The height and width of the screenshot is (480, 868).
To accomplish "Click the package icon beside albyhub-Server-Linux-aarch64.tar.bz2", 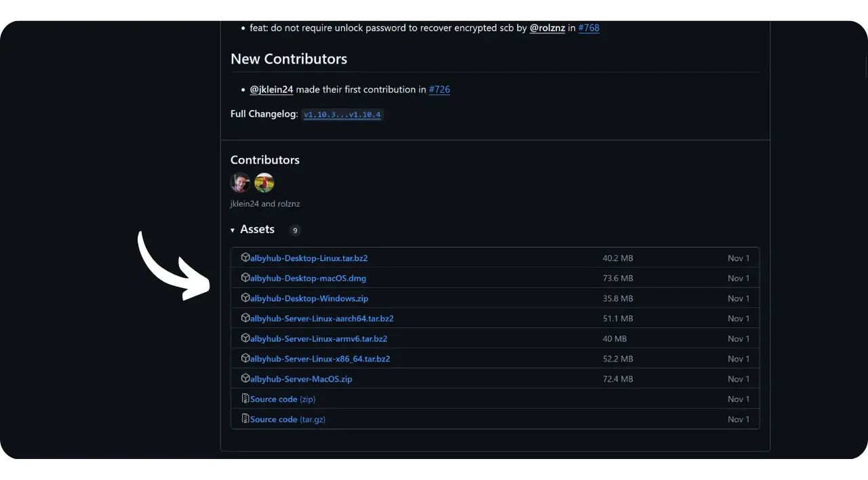I will pos(245,318).
